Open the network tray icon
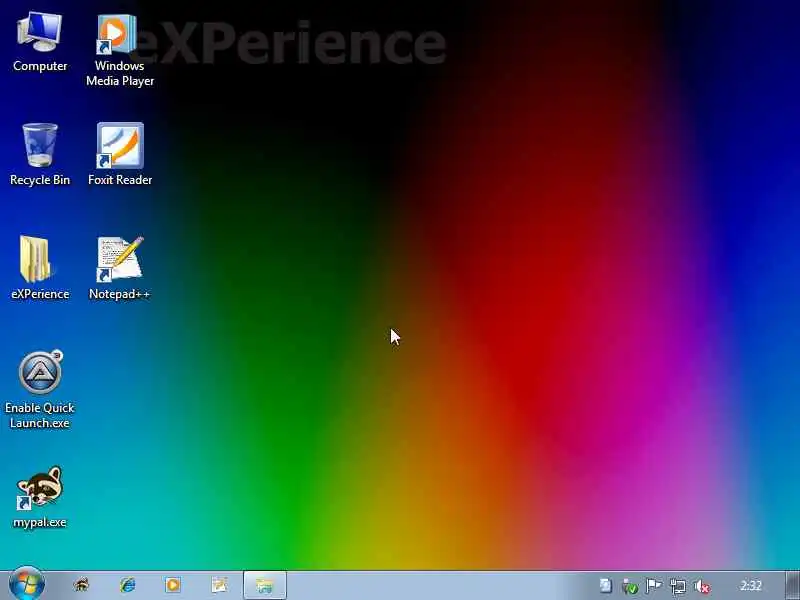The height and width of the screenshot is (600, 800). tap(678, 586)
